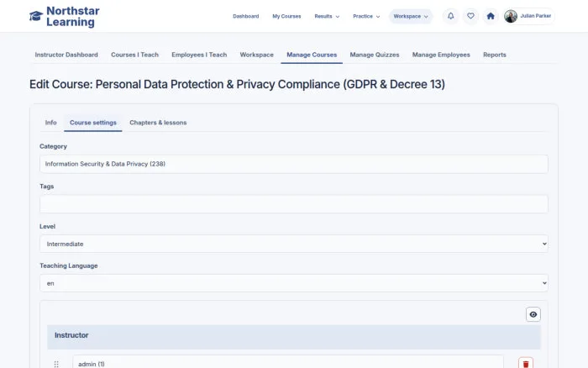Open the Manage Quizzes tab
The image size is (588, 368).
(375, 55)
